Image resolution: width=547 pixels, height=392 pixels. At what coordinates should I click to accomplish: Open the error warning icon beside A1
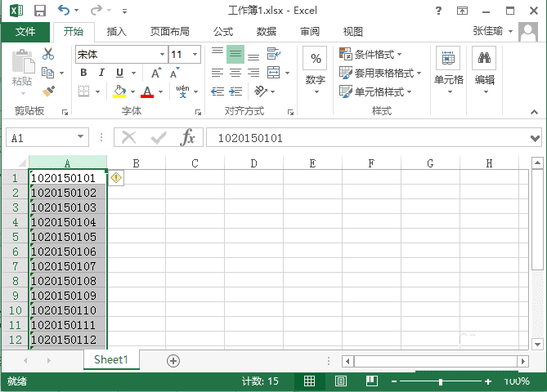(116, 178)
